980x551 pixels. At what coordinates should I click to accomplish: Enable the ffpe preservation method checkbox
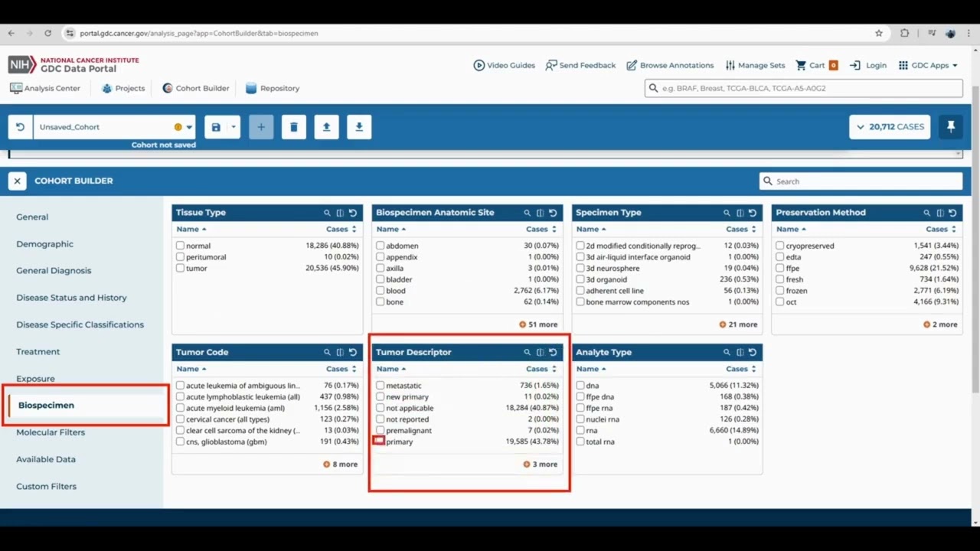click(779, 268)
